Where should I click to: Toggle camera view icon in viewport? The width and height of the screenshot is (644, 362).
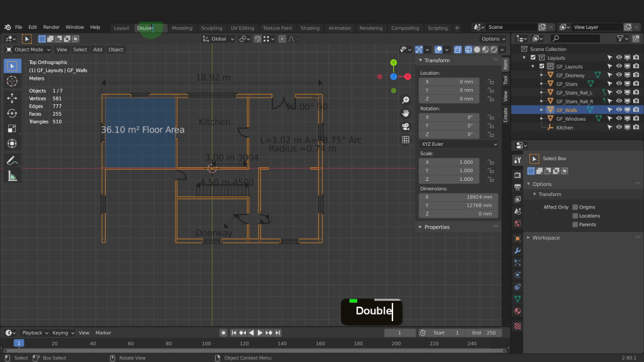pyautogui.click(x=406, y=126)
